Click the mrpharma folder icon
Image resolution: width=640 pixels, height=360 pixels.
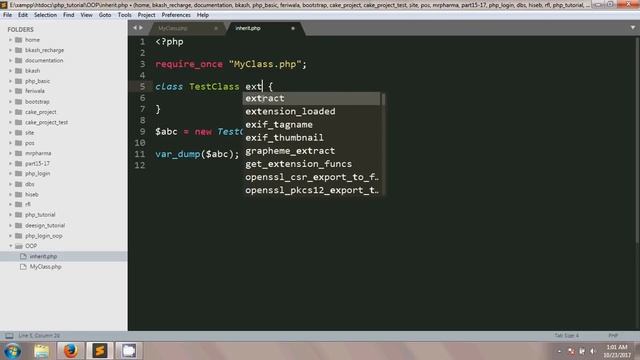(18, 153)
